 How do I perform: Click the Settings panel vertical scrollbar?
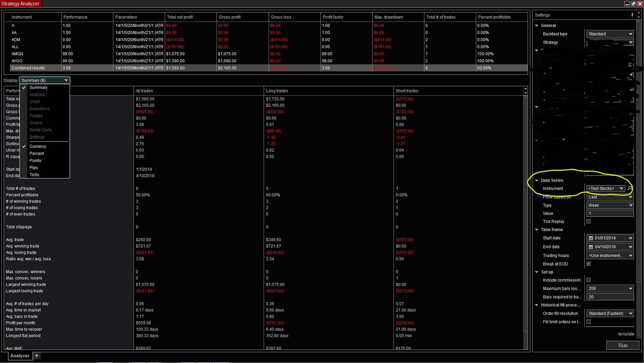[x=639, y=152]
